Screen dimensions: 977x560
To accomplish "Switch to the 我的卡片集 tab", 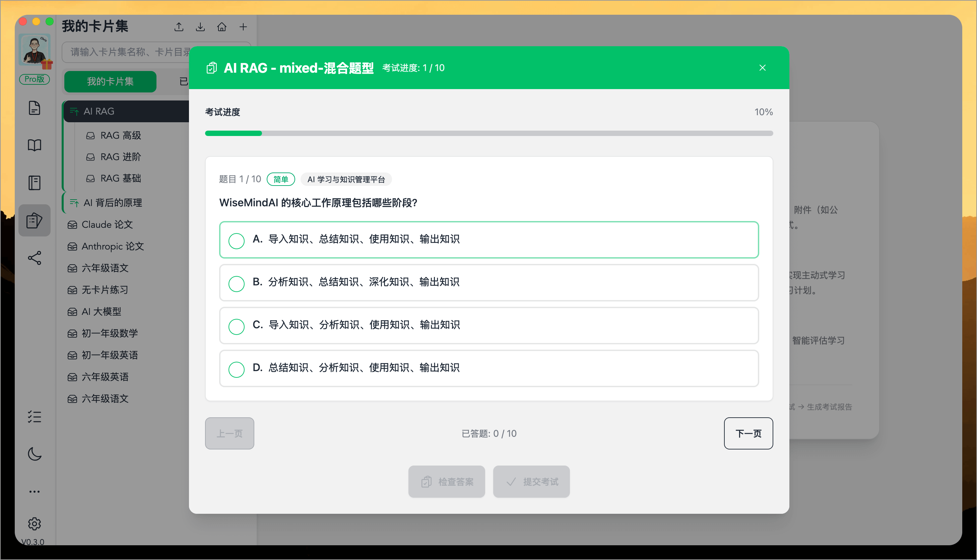I will click(110, 81).
